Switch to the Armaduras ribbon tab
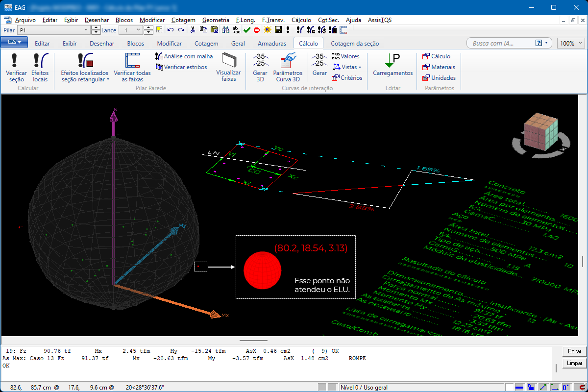Screen dimensions: 588x392 (x=271, y=43)
